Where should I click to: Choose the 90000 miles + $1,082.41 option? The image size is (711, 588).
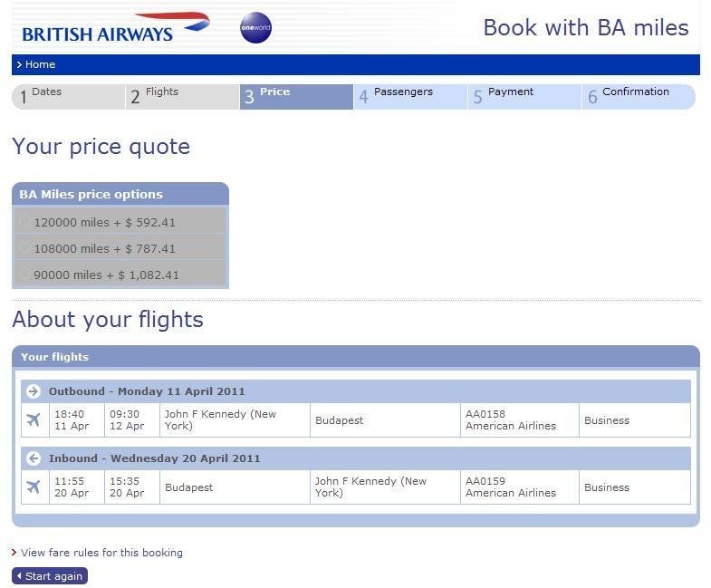click(x=24, y=274)
